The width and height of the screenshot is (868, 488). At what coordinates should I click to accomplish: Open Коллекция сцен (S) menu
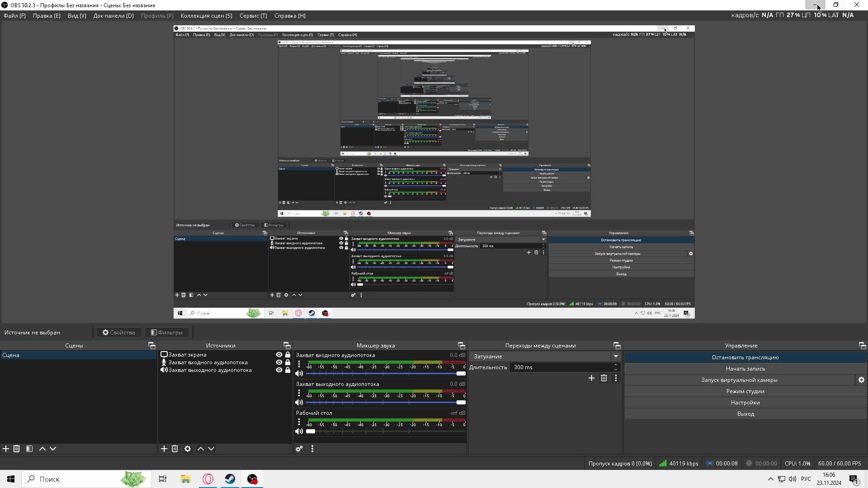[206, 15]
